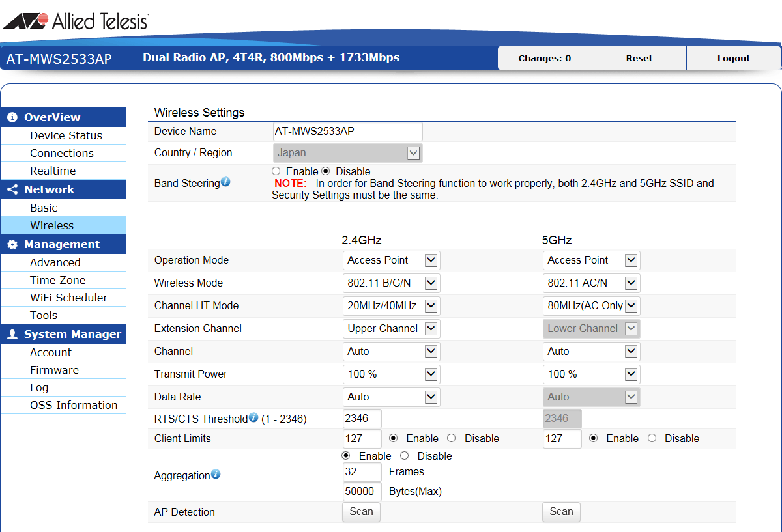Open 5GHz Channel HT Mode dropdown
The image size is (782, 532).
[592, 306]
